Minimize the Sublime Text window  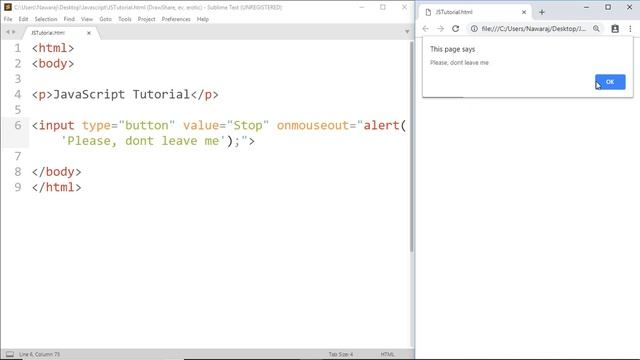[362, 7]
